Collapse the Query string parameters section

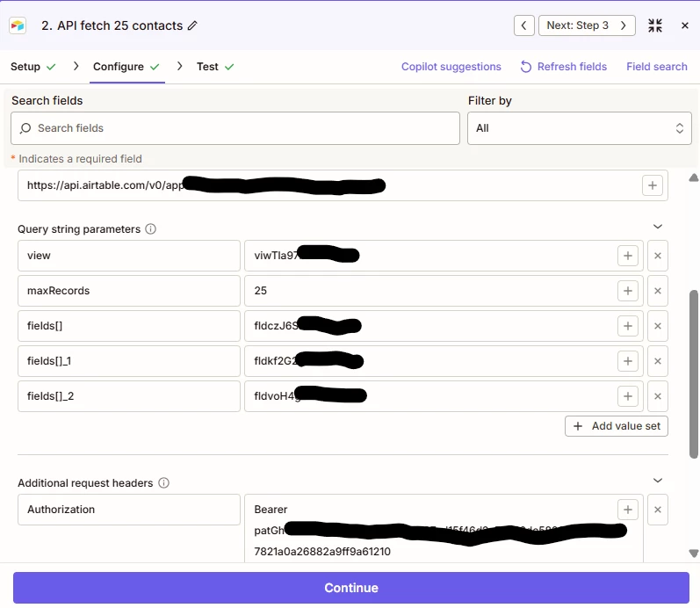click(658, 227)
